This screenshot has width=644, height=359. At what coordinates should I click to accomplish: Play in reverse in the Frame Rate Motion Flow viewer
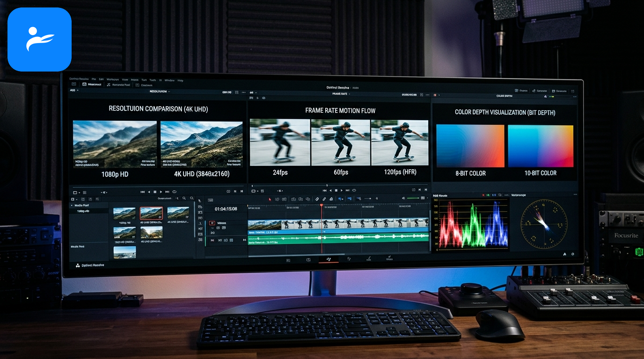click(x=330, y=190)
